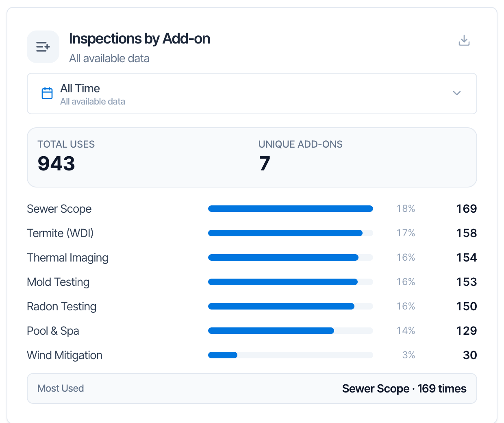Select the Termite (WDI) row label

click(60, 233)
